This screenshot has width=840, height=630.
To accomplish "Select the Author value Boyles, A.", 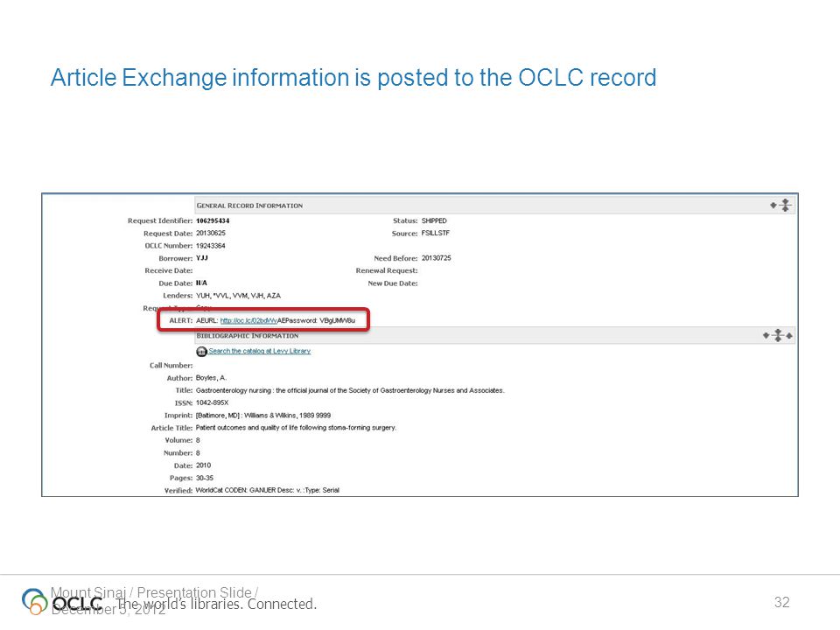I will point(211,378).
